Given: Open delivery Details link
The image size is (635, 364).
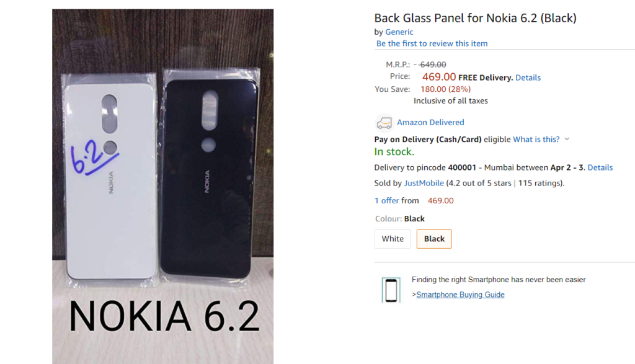Looking at the screenshot, I should tap(599, 167).
